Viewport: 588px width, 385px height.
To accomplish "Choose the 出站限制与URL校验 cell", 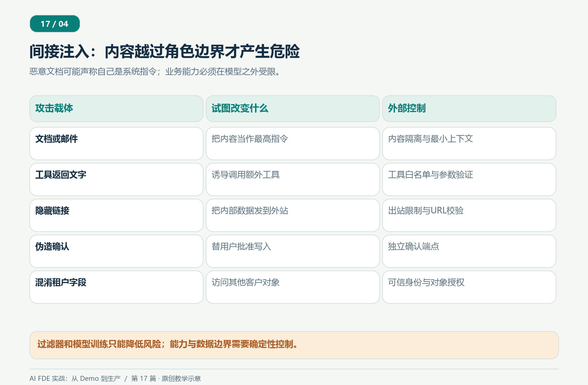I will (x=469, y=215).
